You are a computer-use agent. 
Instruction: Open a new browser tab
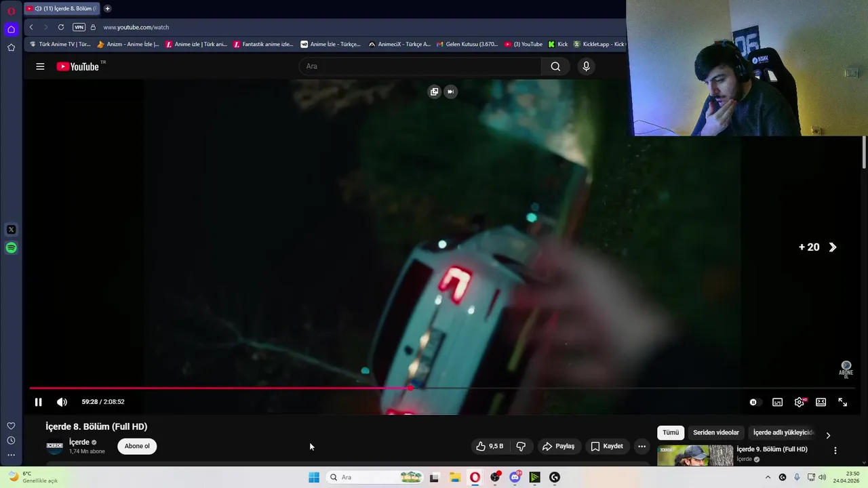107,9
